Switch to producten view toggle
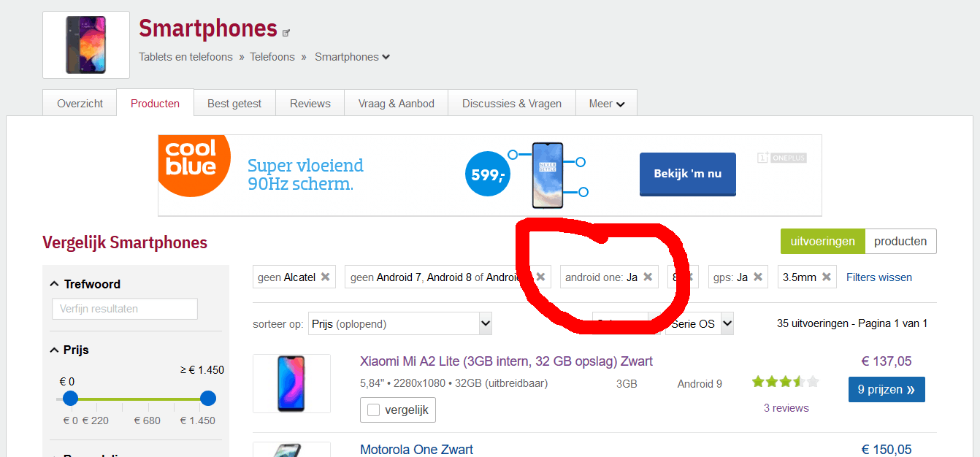Viewport: 980px width, 457px height. 900,241
